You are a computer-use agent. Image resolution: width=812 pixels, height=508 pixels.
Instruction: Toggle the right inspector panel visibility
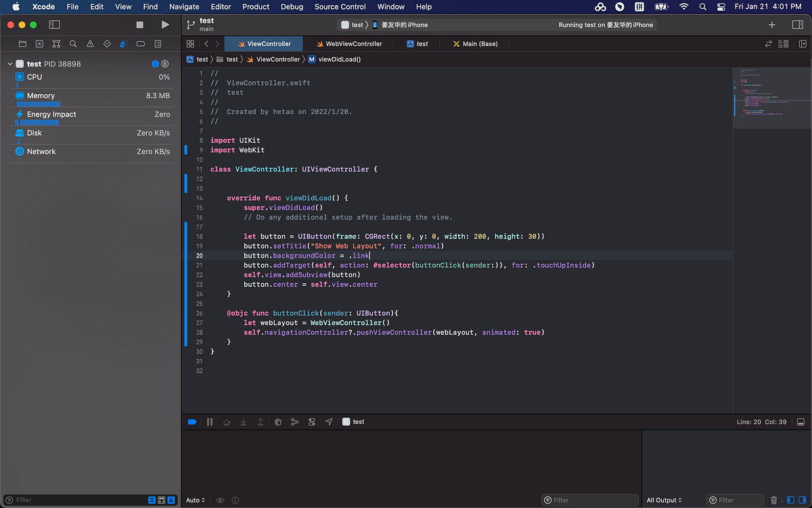tap(797, 24)
